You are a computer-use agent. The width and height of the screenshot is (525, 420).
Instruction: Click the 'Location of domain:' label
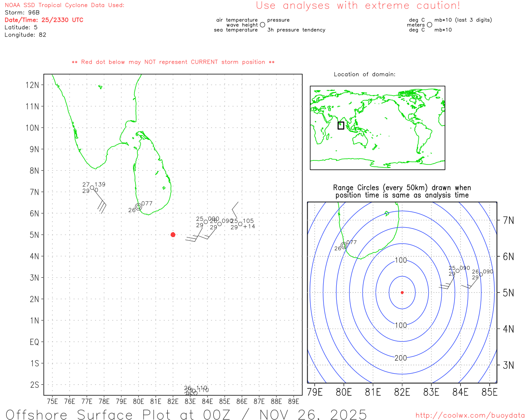click(x=365, y=74)
